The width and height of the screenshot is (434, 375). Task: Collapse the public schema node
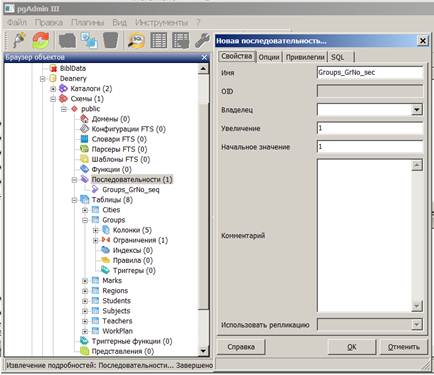(64, 109)
